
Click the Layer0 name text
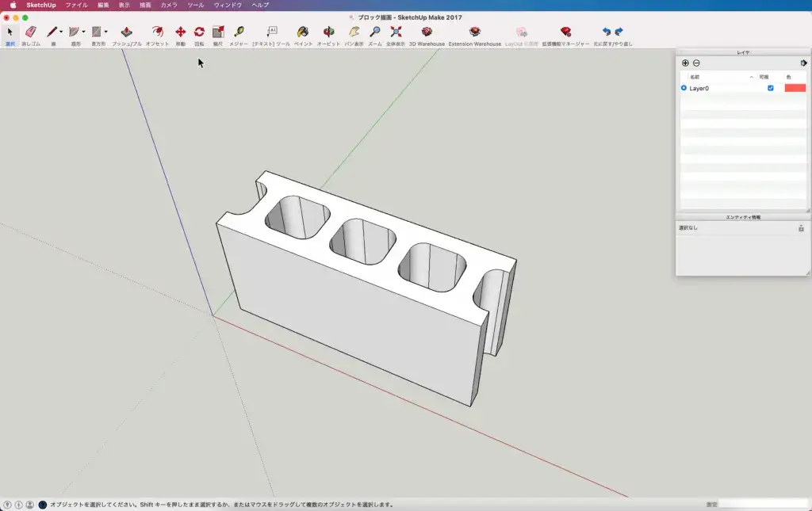(699, 89)
